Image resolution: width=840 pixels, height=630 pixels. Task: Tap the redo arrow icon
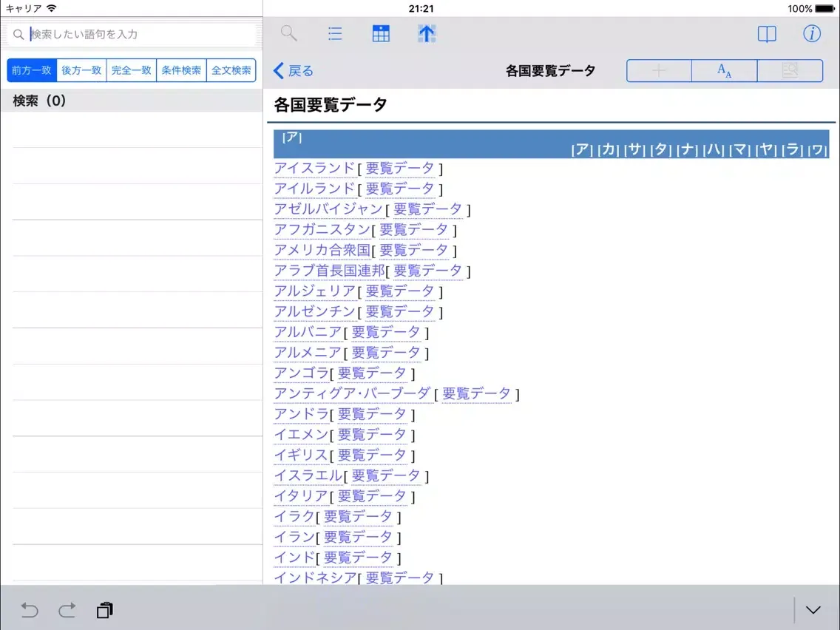[x=67, y=609]
